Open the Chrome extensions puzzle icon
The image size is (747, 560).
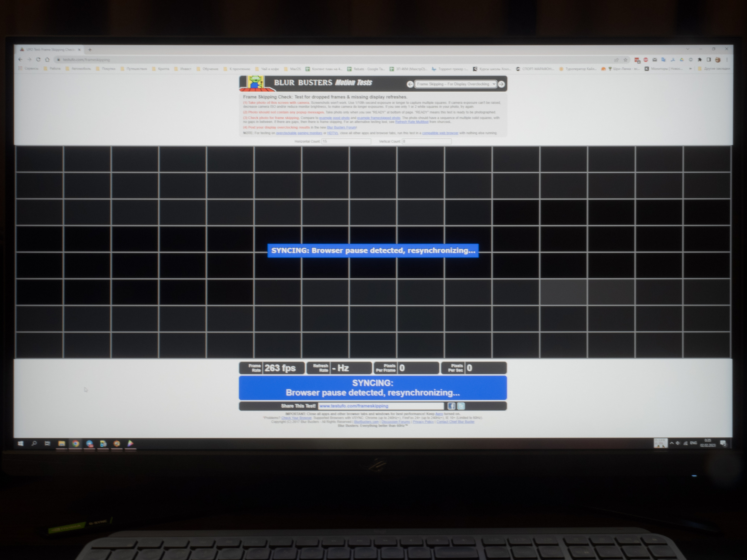[700, 60]
